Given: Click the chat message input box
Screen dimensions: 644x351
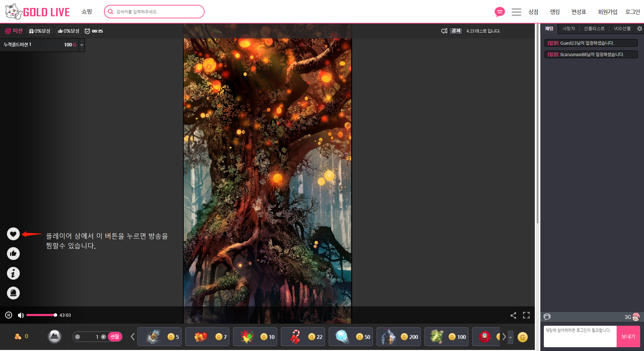Looking at the screenshot, I should [x=580, y=336].
